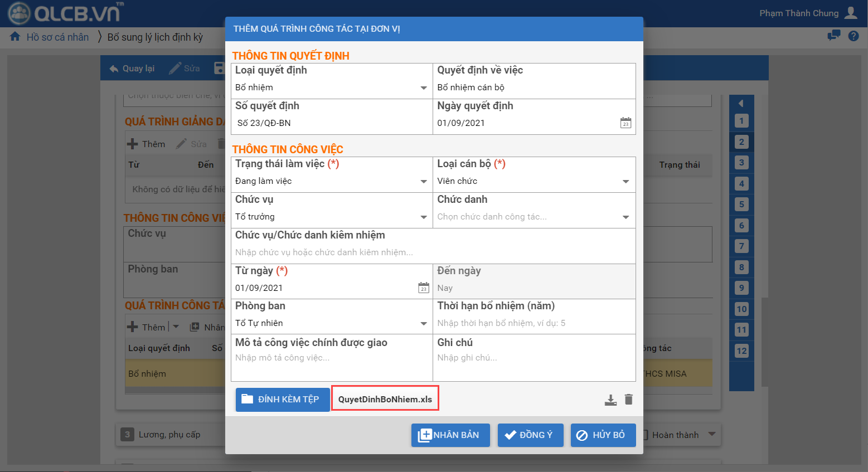Click the help question mark icon
Screen dimensions: 868x472
(x=853, y=36)
